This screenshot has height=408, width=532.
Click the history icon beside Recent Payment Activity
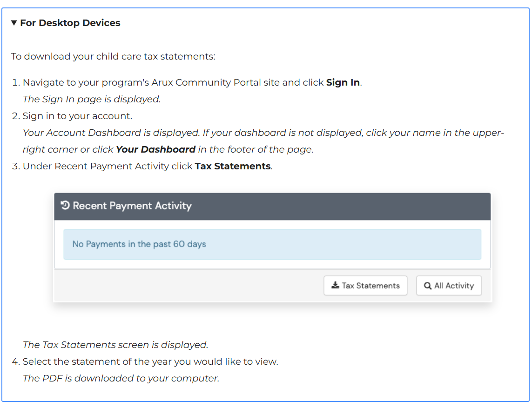tap(66, 206)
